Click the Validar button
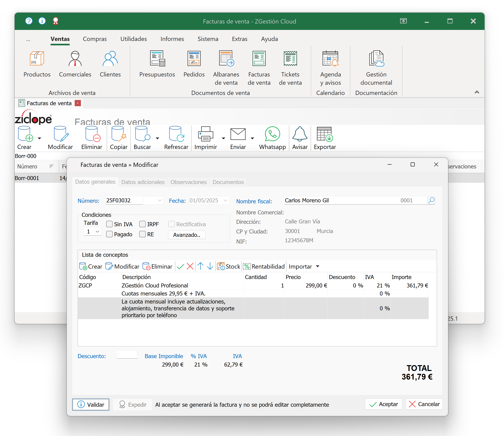This screenshot has height=436, width=504. 91,404
